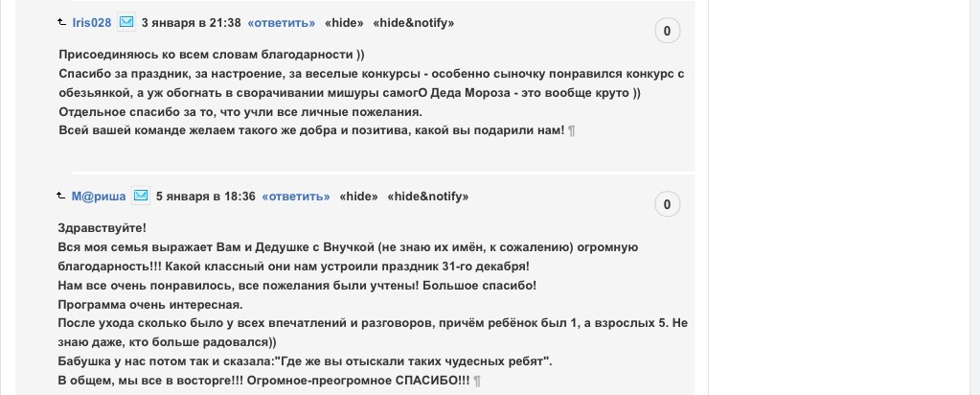Click the rating counter on М@риша's comment
This screenshot has height=395, width=980.
[667, 204]
